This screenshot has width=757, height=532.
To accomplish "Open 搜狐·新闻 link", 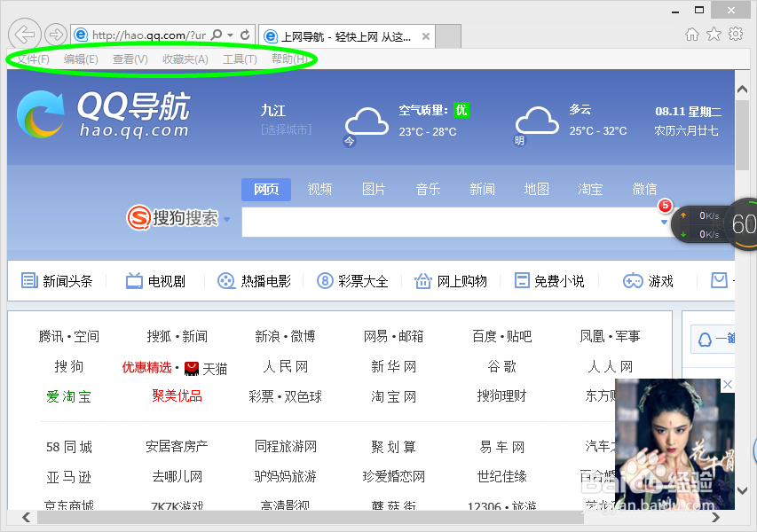I will click(177, 336).
